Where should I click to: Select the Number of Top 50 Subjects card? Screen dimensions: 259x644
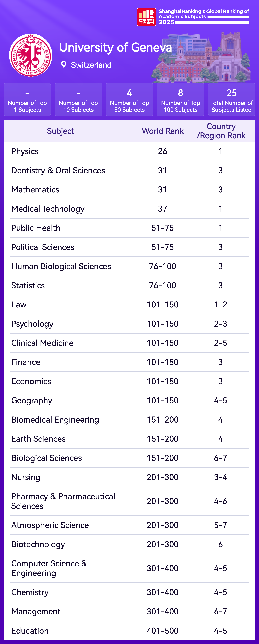129,99
